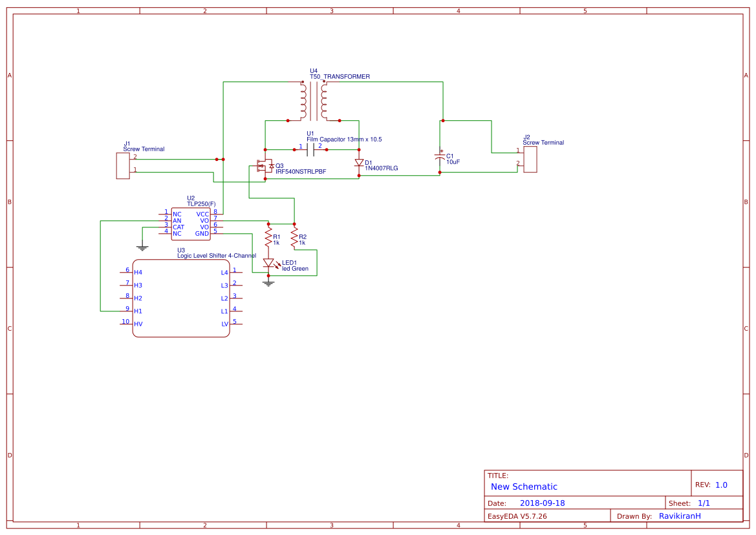Click the HV pin 10 of U3
The image size is (756, 535).
click(x=127, y=322)
